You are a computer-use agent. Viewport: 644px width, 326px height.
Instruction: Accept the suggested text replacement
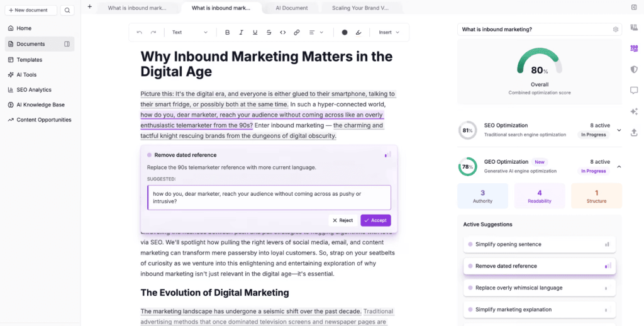375,220
